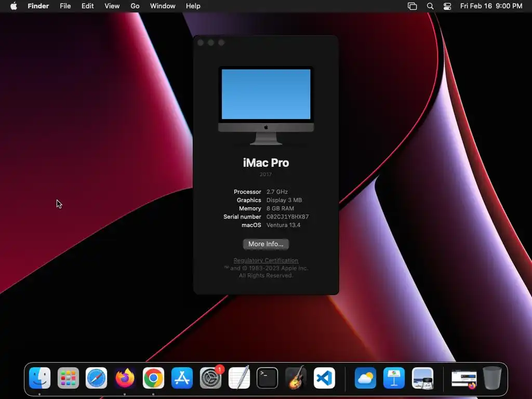Open Preview app in the dock
Viewport: 532px width, 399px height.
click(422, 378)
